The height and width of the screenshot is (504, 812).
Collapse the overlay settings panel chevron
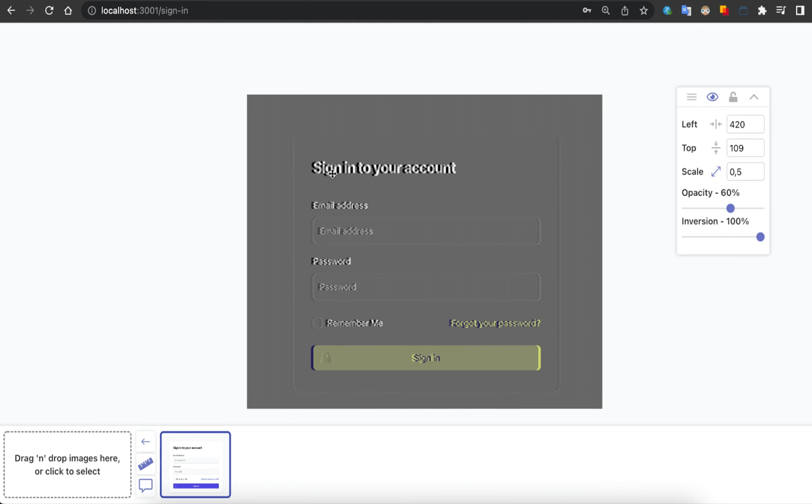[754, 97]
